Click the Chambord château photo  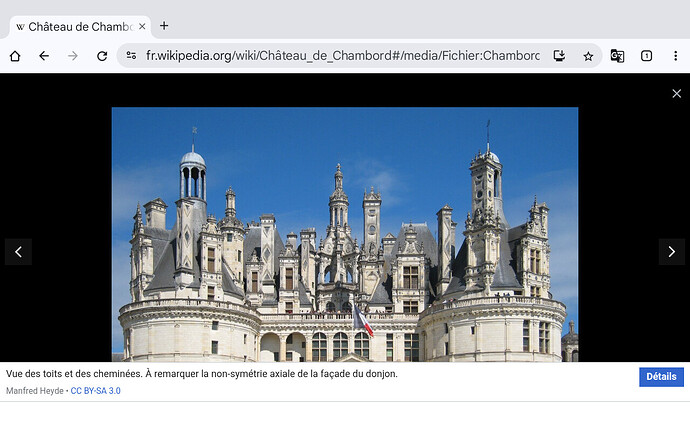point(345,234)
